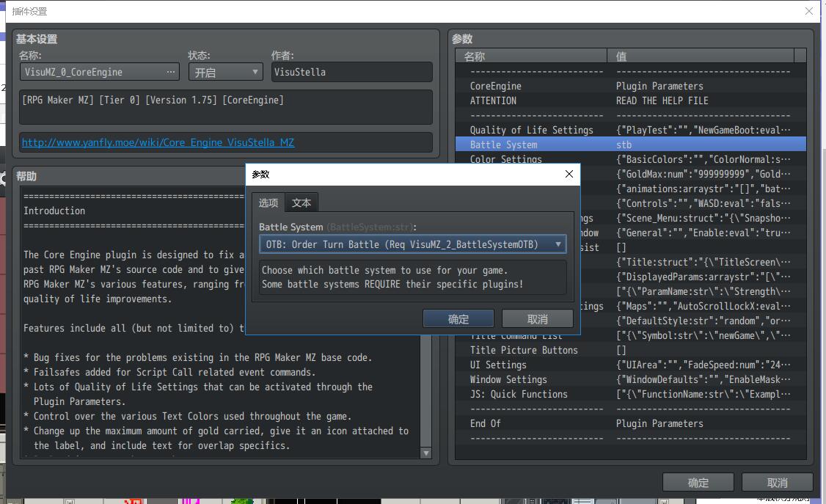
Task: Select the Color Settings parameter row
Action: 631,158
